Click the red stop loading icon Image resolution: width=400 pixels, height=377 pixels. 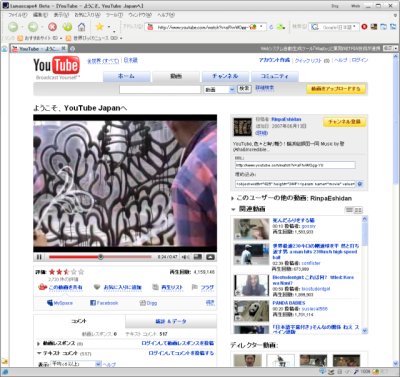click(52, 27)
